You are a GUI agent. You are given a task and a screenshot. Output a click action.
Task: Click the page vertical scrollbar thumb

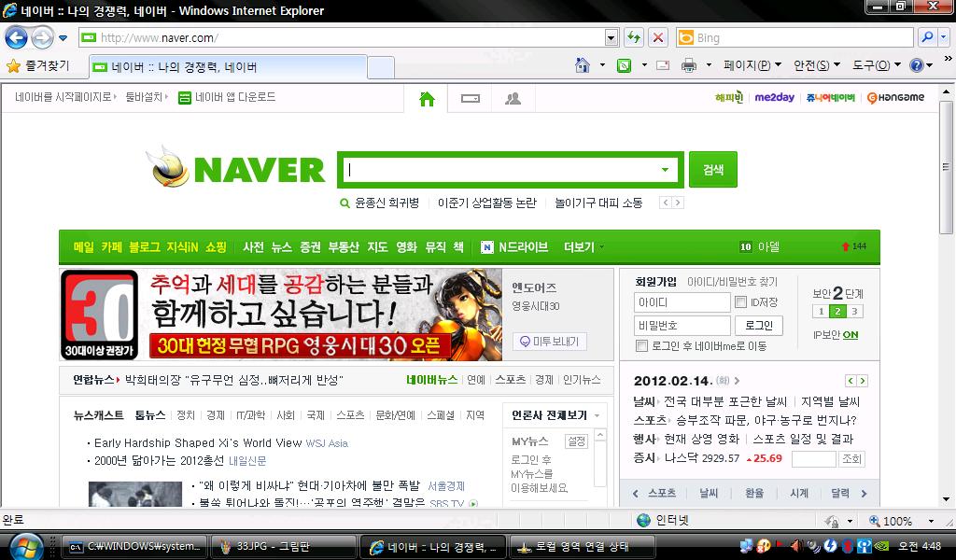click(946, 166)
